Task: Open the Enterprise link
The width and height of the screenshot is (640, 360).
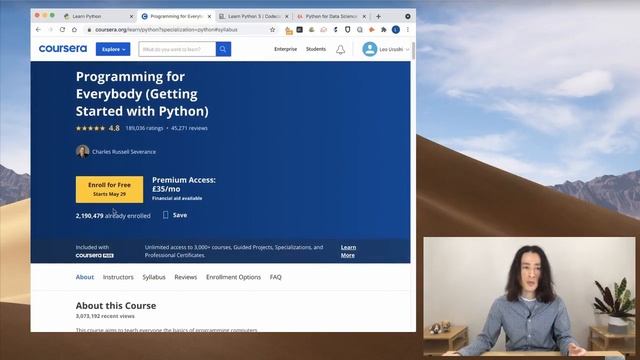Action: [285, 49]
